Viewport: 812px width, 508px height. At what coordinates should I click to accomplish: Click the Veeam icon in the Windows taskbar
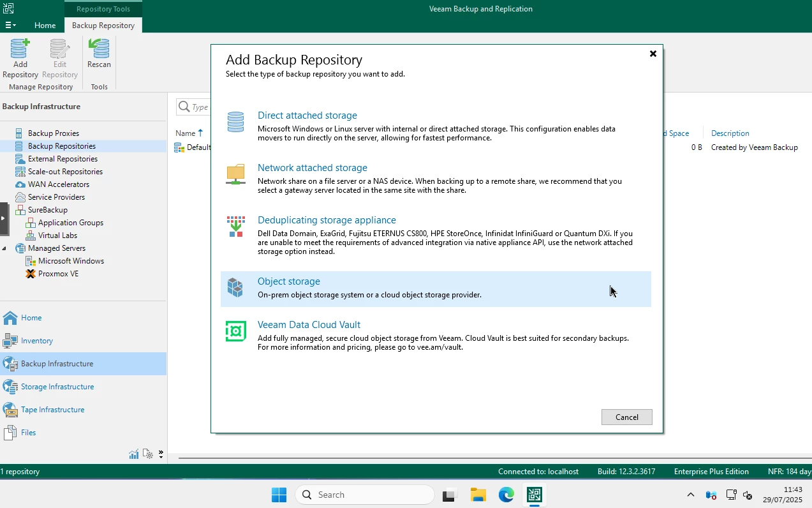(x=535, y=495)
